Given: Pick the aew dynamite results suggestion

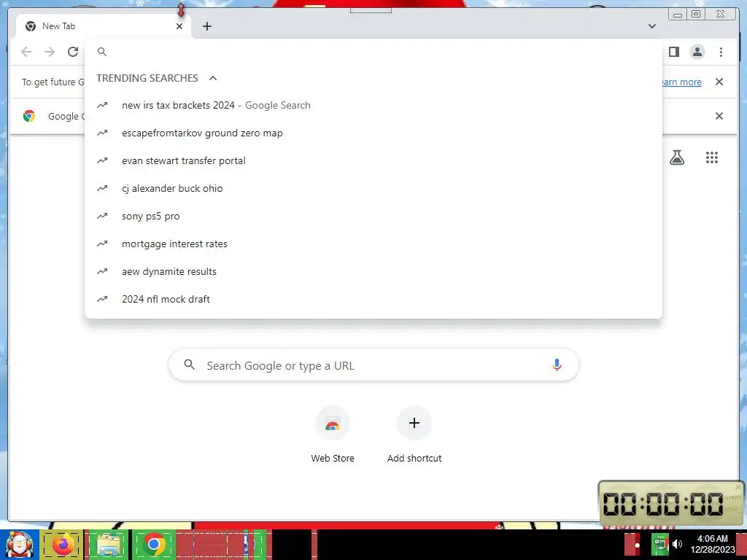Looking at the screenshot, I should (373, 271).
